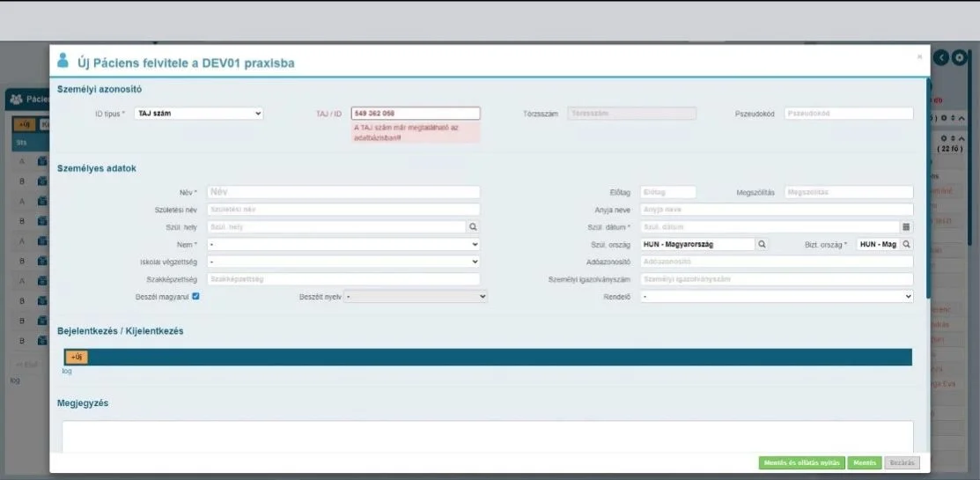Click the Anyja neve input field
The height and width of the screenshot is (480, 980).
click(x=777, y=210)
